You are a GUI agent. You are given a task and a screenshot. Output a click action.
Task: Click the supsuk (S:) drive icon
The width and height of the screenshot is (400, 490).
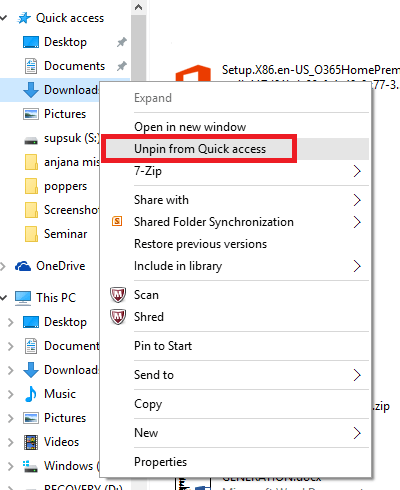pos(31,141)
